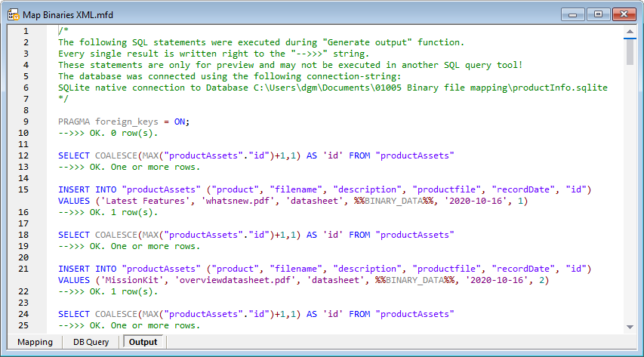Image resolution: width=644 pixels, height=357 pixels.
Task: Click the SQLite native connection comment line
Action: 332,88
